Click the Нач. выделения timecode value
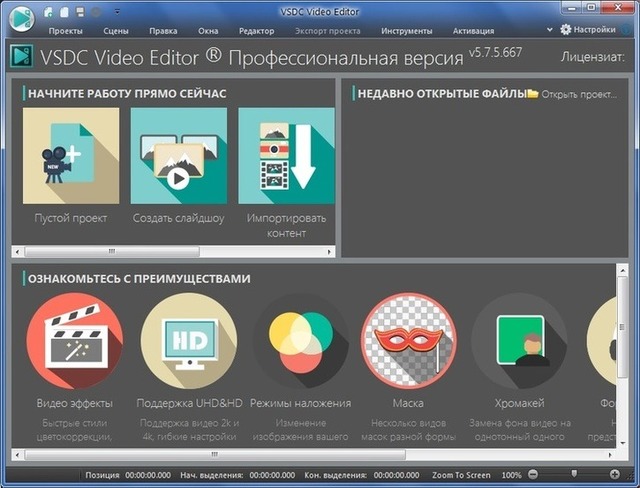640x488 pixels. [x=272, y=475]
